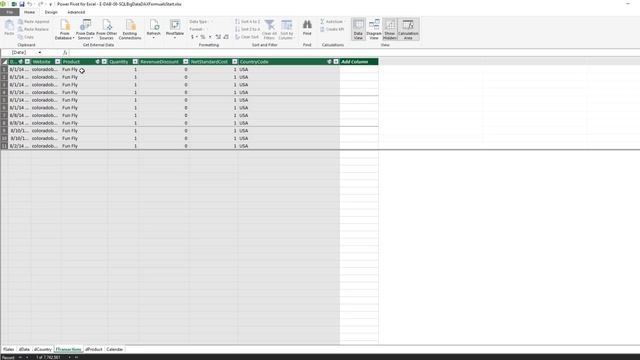Click Clear Sort in the ribbon
The image size is (640, 360).
247,37
